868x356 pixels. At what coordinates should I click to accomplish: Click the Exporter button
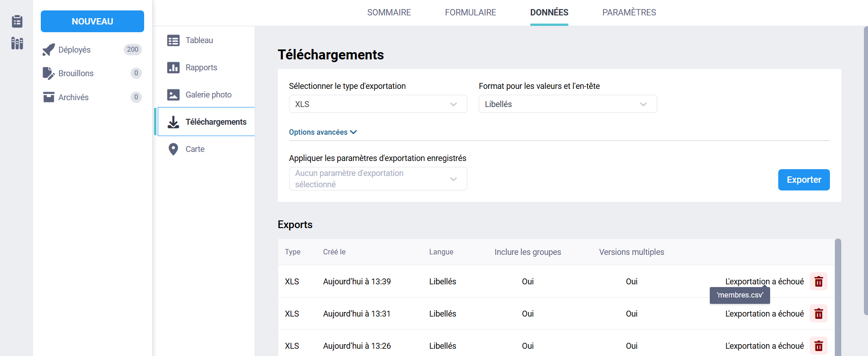[803, 180]
